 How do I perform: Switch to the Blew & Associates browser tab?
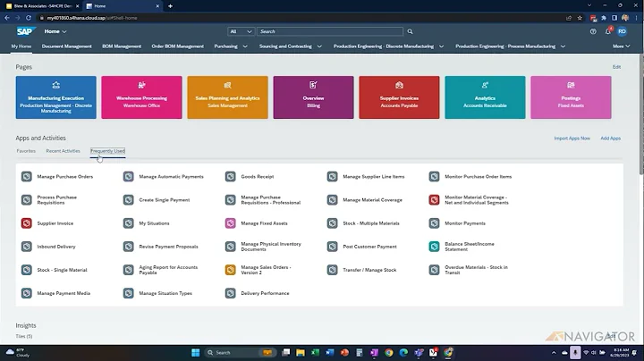click(x=43, y=6)
